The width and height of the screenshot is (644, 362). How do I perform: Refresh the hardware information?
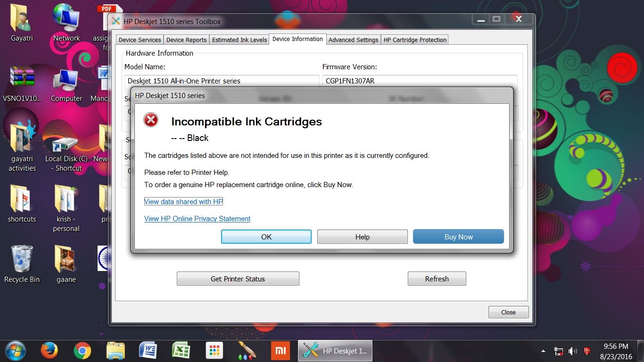click(x=437, y=278)
